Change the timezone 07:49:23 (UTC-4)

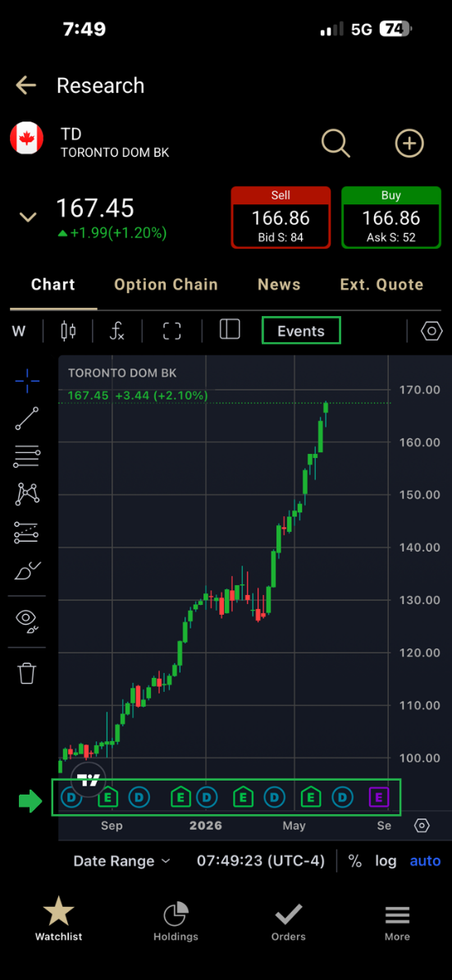click(261, 861)
